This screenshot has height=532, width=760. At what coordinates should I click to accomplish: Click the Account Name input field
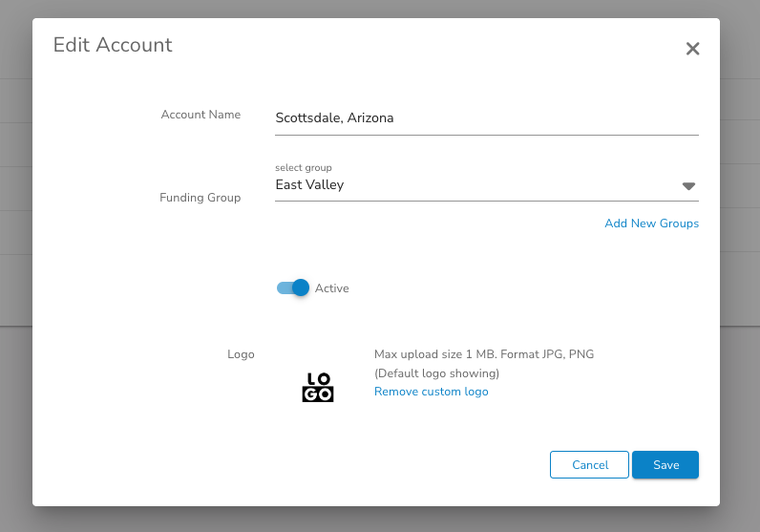487,117
